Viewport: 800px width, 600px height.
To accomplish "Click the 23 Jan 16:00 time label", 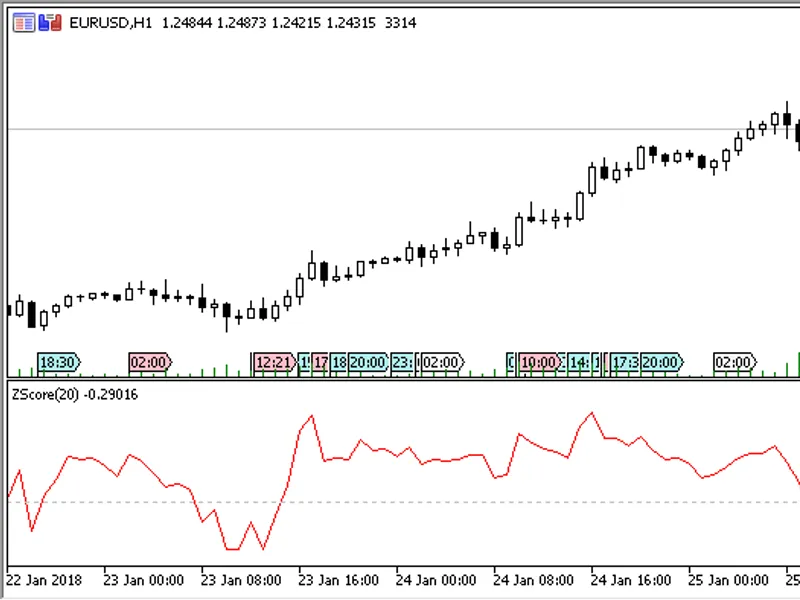I will click(338, 581).
